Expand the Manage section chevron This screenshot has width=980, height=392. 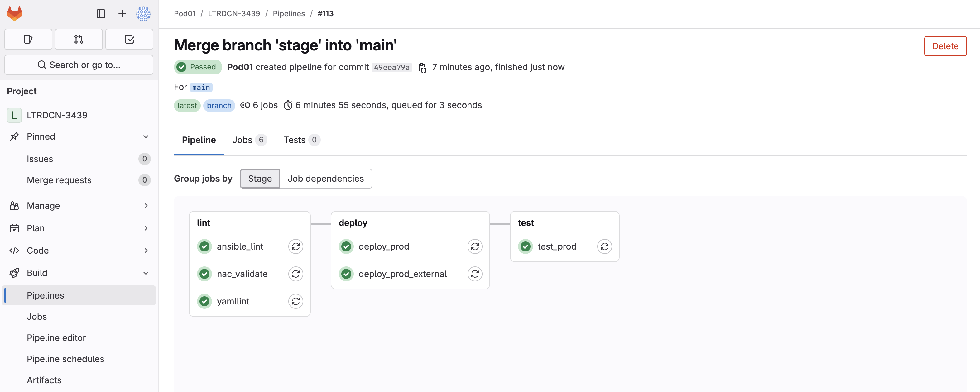click(146, 206)
